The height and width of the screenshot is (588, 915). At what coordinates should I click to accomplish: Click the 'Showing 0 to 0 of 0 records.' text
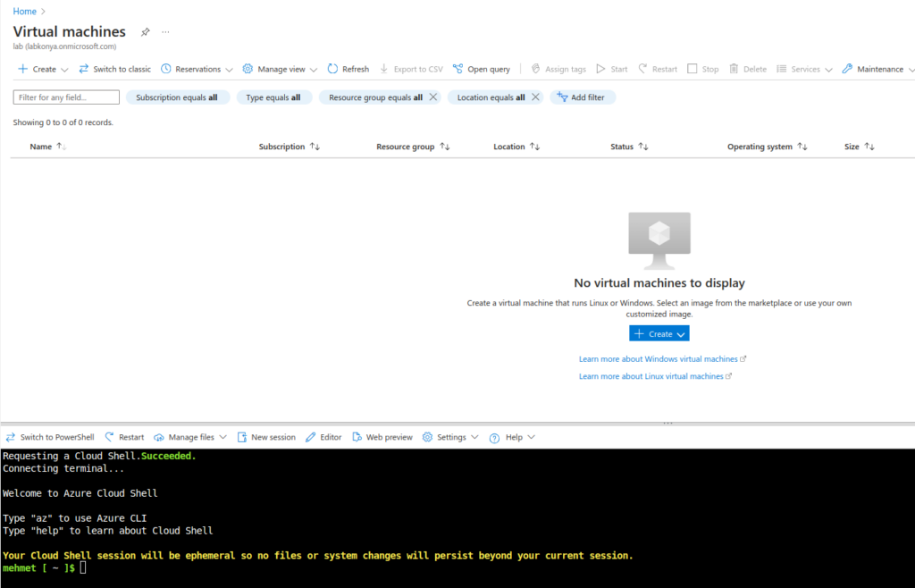[63, 122]
